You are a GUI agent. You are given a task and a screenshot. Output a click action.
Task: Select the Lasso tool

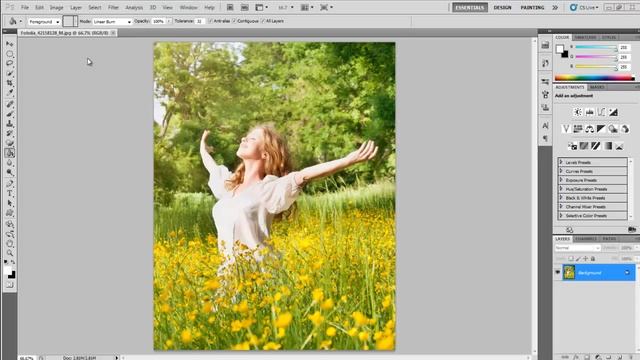click(x=10, y=64)
